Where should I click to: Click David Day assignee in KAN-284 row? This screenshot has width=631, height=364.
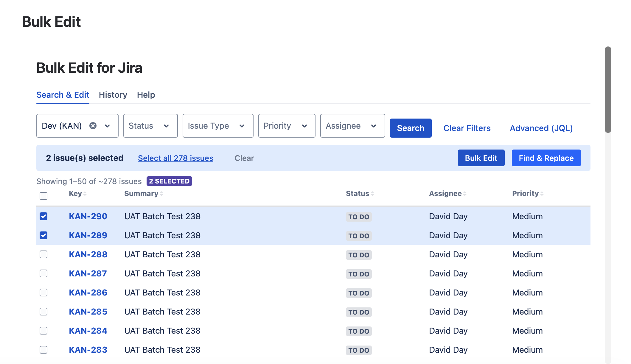(x=448, y=331)
